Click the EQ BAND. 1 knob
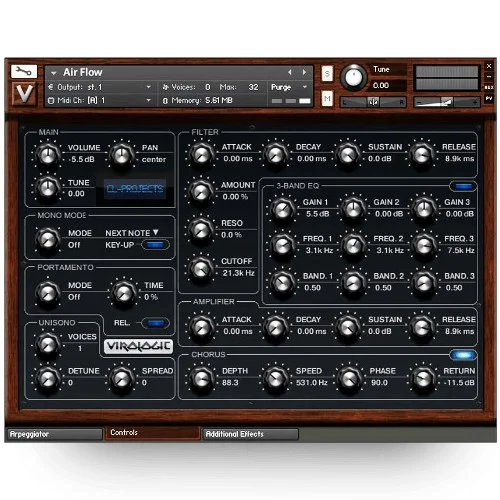The image size is (500, 500). [282, 283]
